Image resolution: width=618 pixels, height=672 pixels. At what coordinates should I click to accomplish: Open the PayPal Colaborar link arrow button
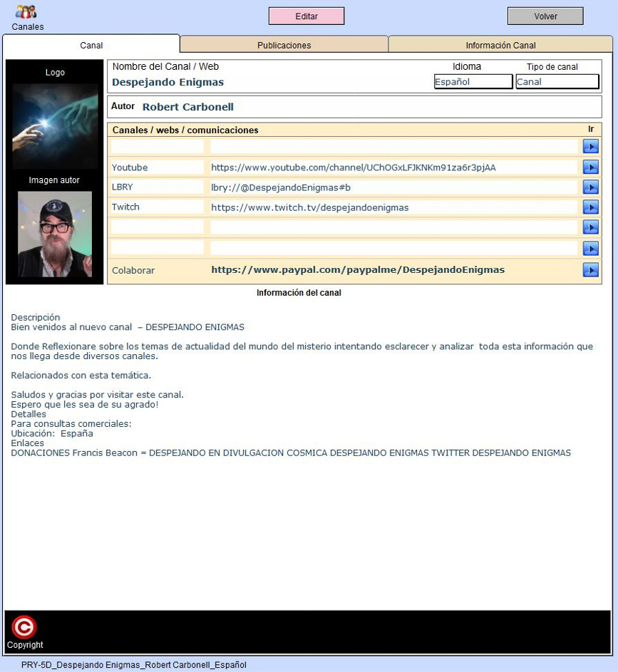tap(590, 270)
